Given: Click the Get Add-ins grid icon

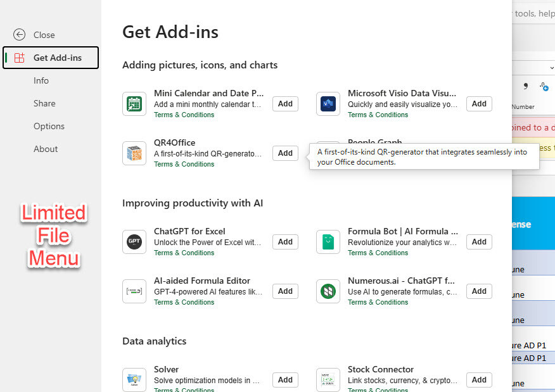Looking at the screenshot, I should [x=20, y=58].
